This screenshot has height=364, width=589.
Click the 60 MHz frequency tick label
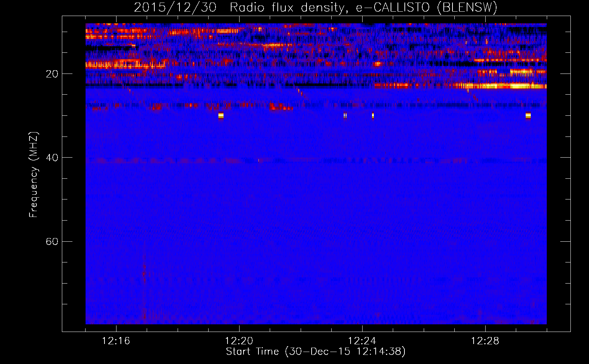52,242
